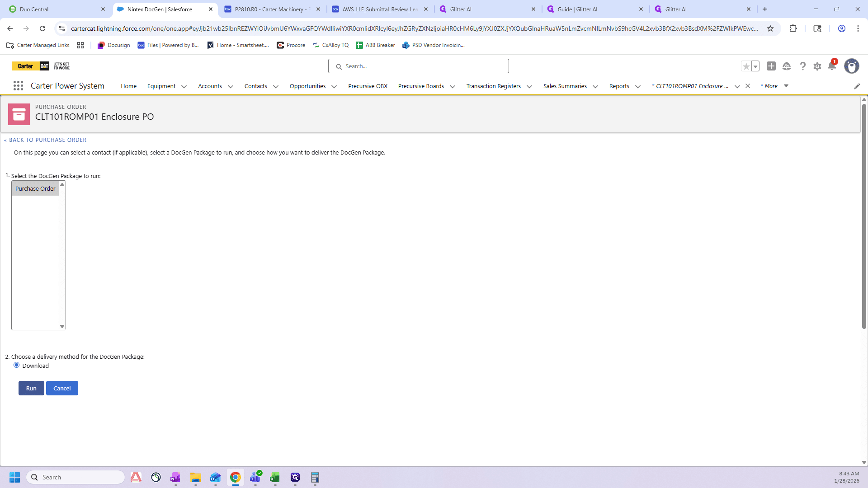Edit navigation bar with pencil icon

(x=857, y=86)
